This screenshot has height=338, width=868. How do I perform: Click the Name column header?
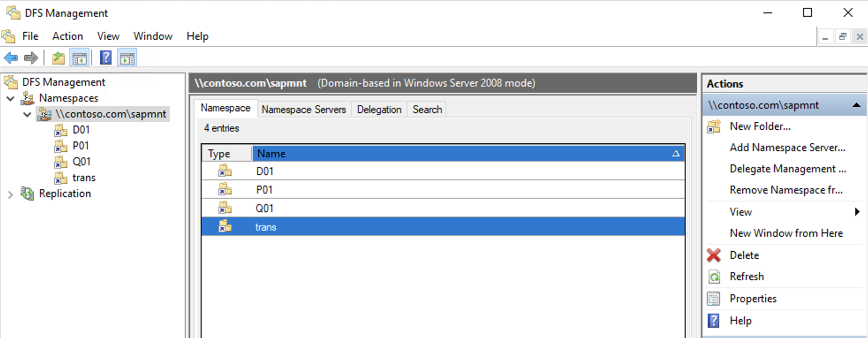tap(468, 153)
